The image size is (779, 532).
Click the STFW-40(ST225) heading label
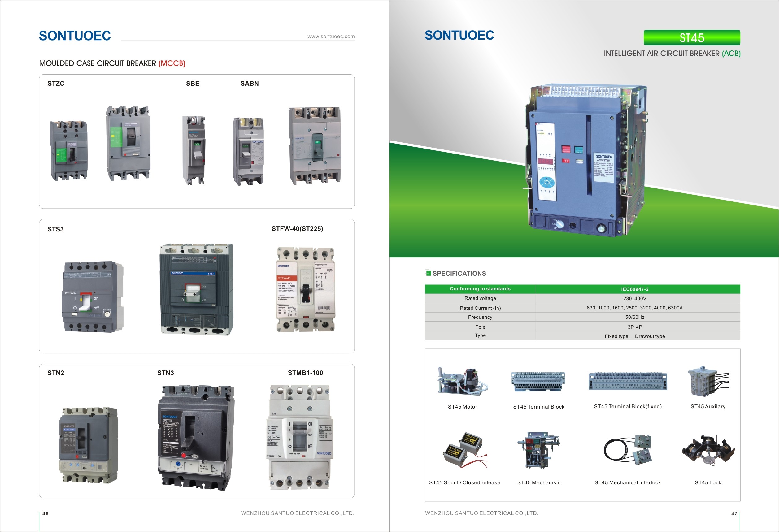click(x=297, y=229)
